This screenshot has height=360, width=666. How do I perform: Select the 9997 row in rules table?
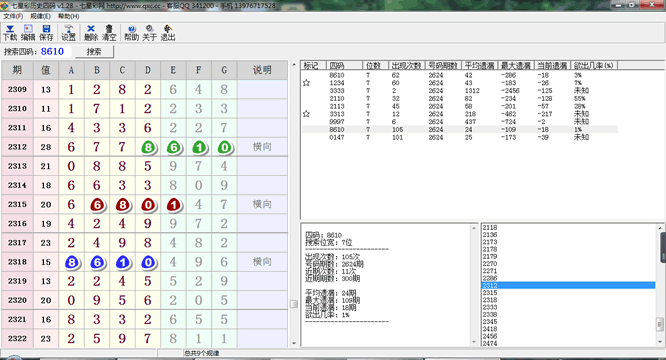click(x=460, y=122)
